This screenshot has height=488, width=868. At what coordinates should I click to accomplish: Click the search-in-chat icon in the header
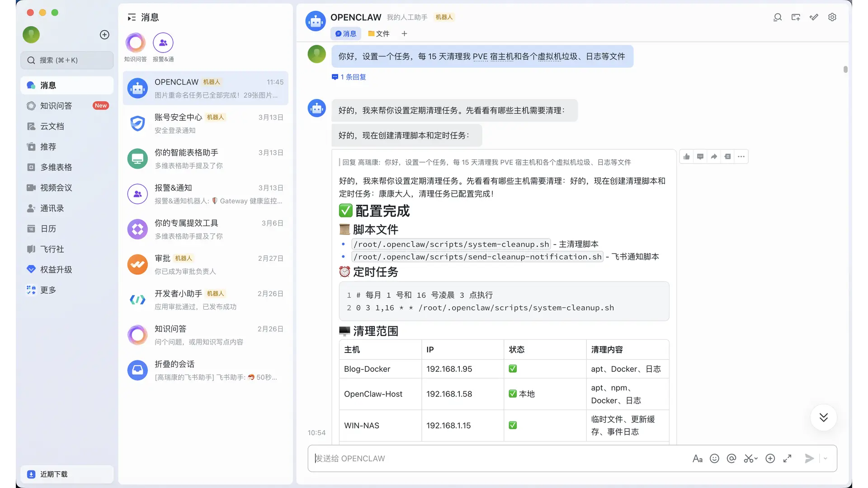click(778, 17)
